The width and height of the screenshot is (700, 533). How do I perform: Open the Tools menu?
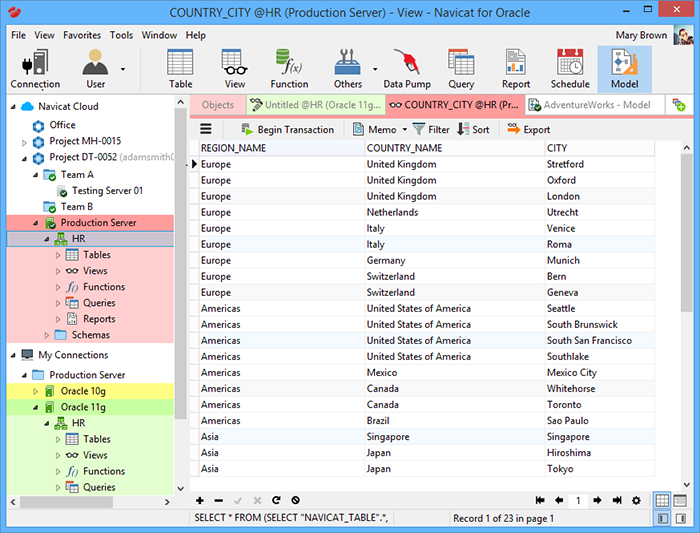121,35
